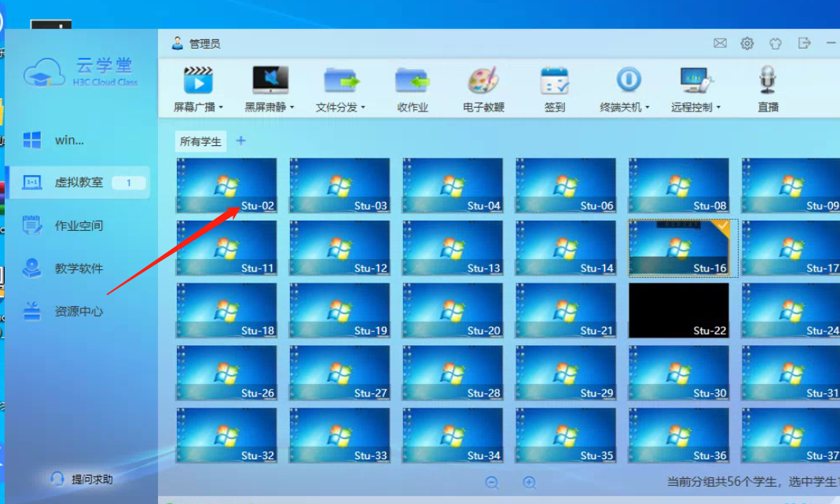Image resolution: width=840 pixels, height=504 pixels.
Task: Click the status text 当前分组共56个学生
Action: coord(721,482)
